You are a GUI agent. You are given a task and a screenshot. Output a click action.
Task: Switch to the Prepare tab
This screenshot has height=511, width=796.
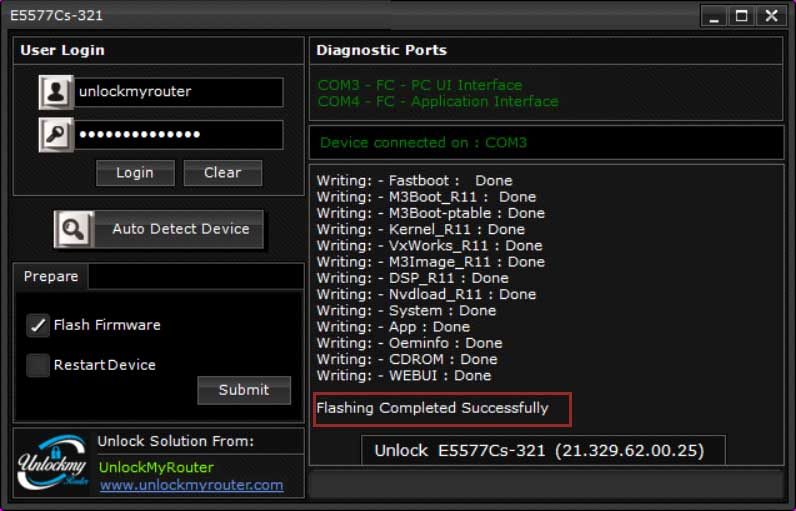click(51, 277)
